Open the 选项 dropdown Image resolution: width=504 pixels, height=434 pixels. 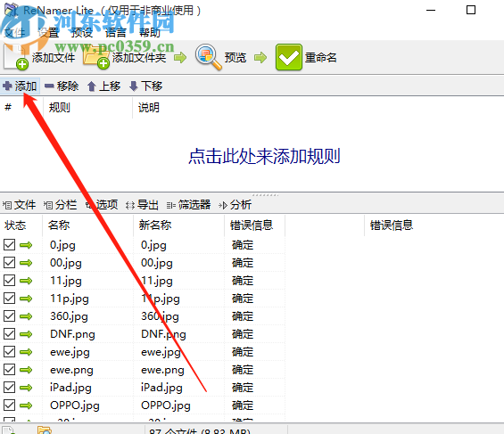102,205
